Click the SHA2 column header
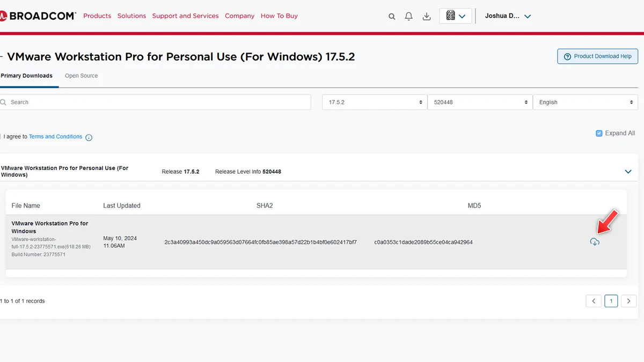This screenshot has width=644, height=362. [265, 206]
